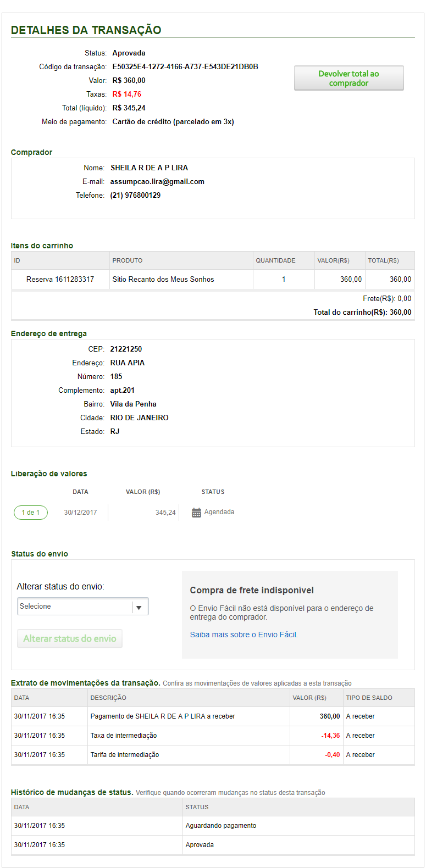Click the Sitio Recanto dos Meus Sonhos product
The height and width of the screenshot is (868, 426).
pos(163,280)
